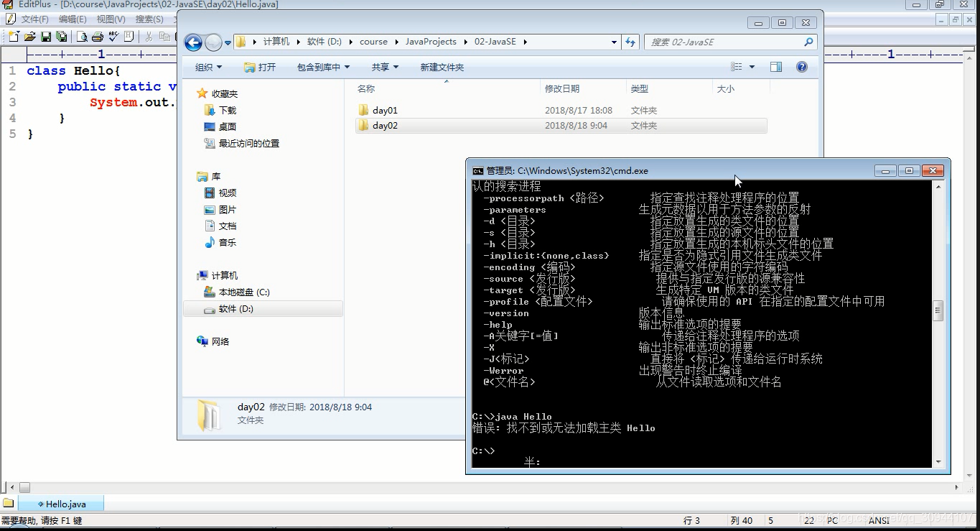Click the Save All icon in EditPlus toolbar
980x531 pixels.
click(62, 36)
